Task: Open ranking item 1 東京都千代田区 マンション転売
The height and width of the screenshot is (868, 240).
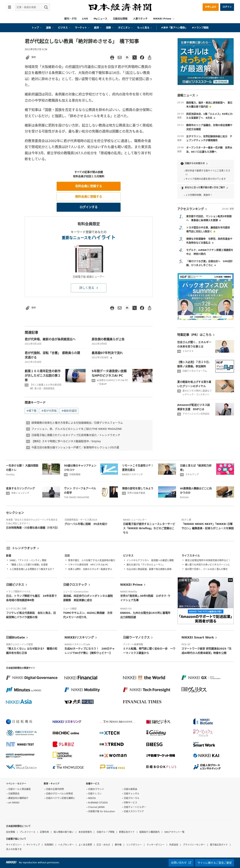Action: (x=209, y=218)
